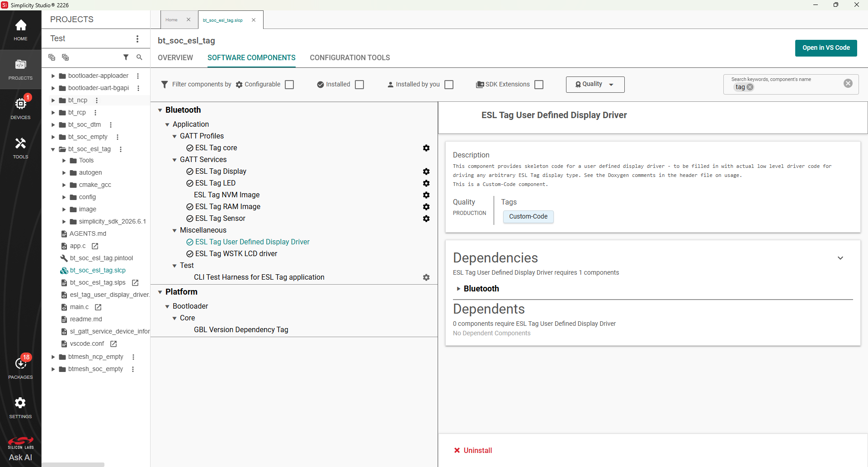Open the Settings gear in sidebar
Image resolution: width=868 pixels, height=467 pixels.
(20, 407)
